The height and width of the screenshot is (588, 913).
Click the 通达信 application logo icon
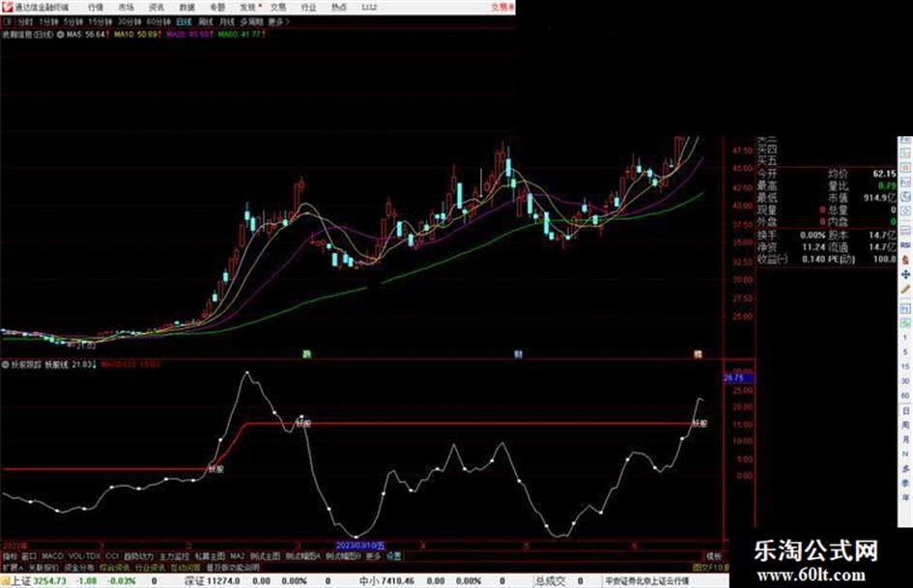[7, 7]
